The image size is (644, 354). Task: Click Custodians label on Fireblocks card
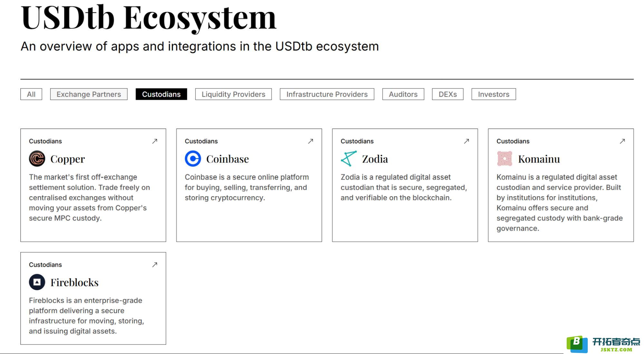[x=45, y=264]
